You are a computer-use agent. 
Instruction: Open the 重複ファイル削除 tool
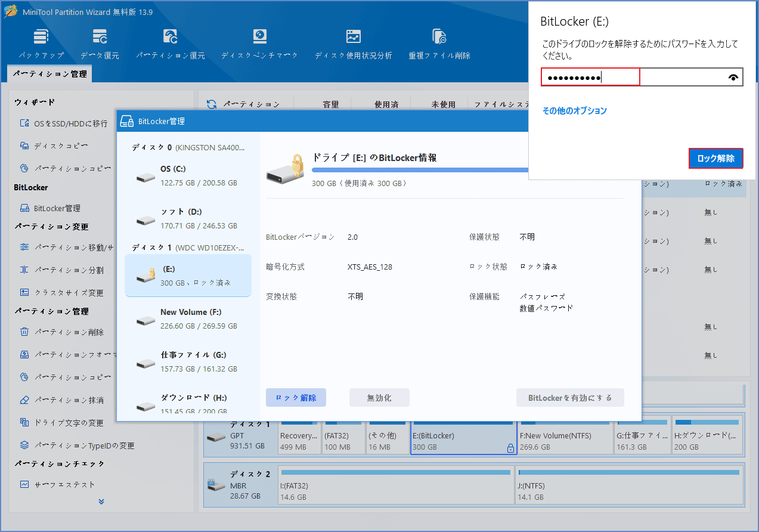[439, 44]
